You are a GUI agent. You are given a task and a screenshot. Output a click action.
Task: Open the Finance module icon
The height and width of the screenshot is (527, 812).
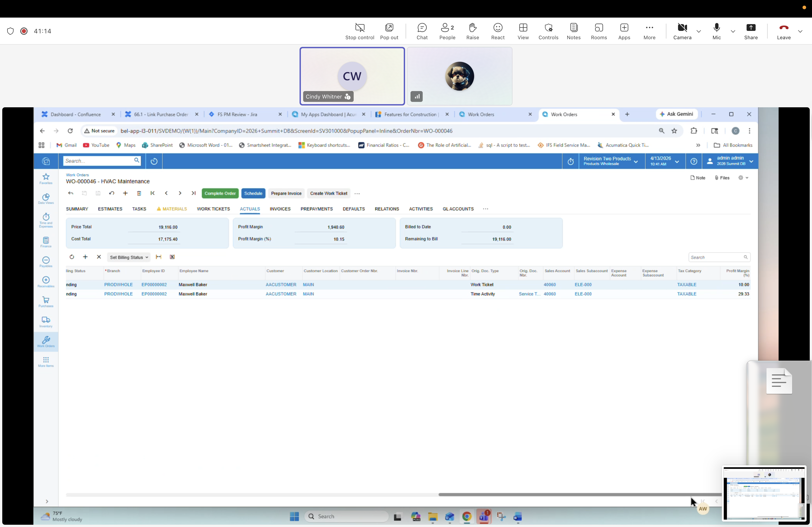(x=46, y=242)
